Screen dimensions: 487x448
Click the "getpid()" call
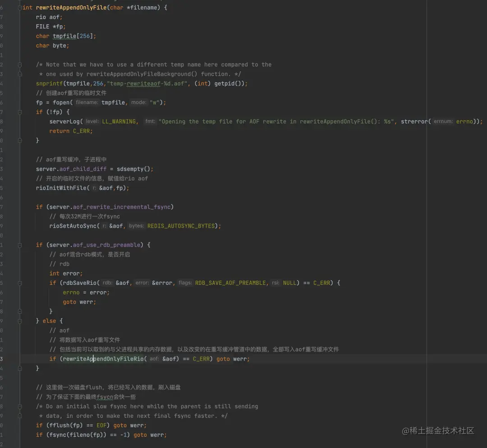[228, 83]
